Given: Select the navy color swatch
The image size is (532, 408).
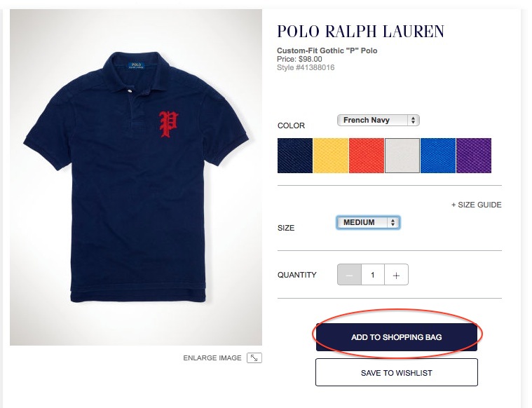Looking at the screenshot, I should 295,156.
